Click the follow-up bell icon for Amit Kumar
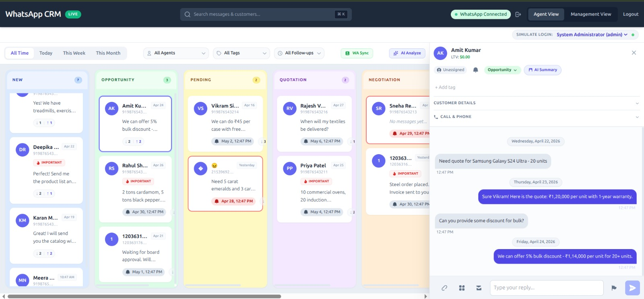This screenshot has width=644, height=299. pos(475,70)
